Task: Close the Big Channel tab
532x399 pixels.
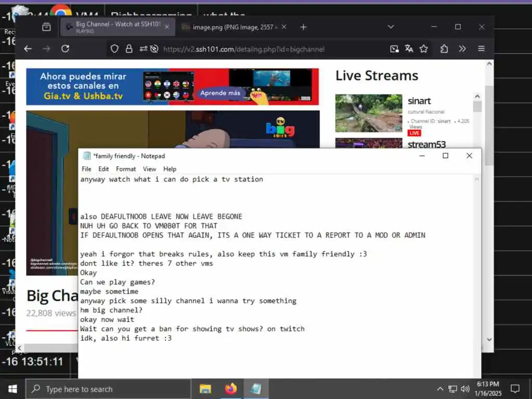Action: [x=167, y=27]
